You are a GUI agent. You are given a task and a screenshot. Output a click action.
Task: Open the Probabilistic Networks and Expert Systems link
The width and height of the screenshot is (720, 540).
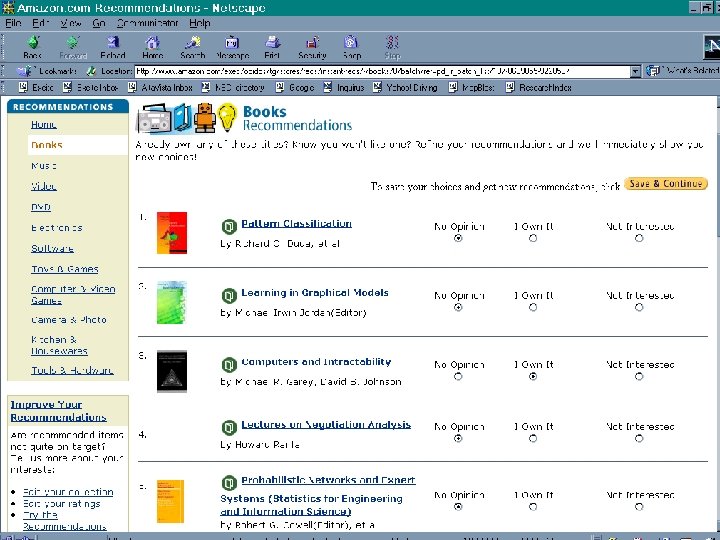coord(318,495)
